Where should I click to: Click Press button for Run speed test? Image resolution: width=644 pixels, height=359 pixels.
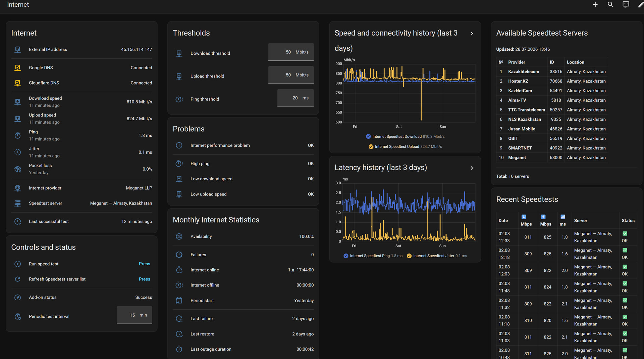[145, 264]
